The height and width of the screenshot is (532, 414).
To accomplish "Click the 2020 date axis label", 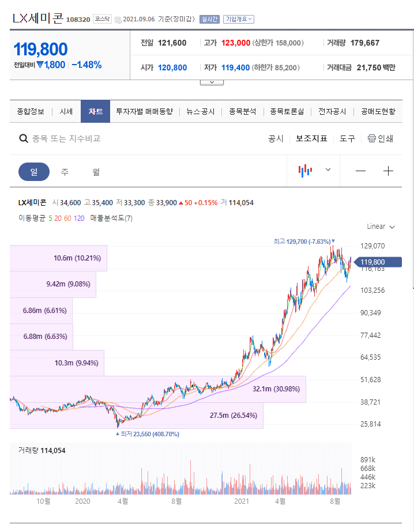I will coord(82,501).
